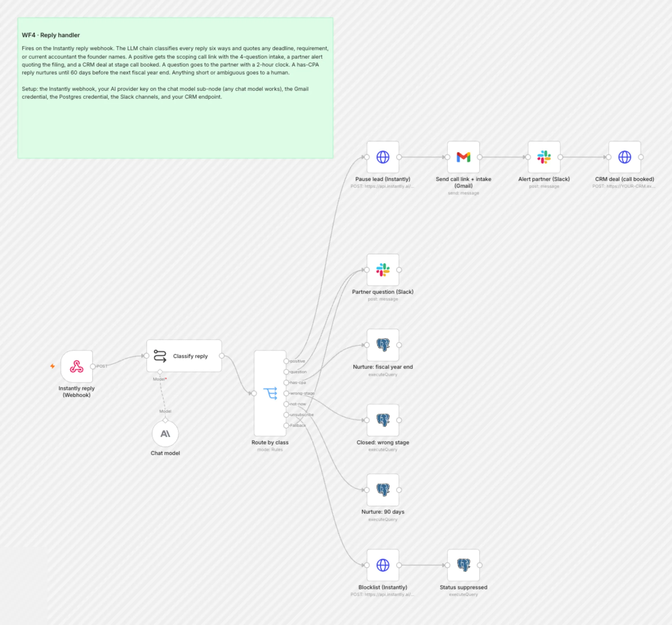Click the Chat model sub-node
Viewport: 672px width, 625px height.
[165, 434]
